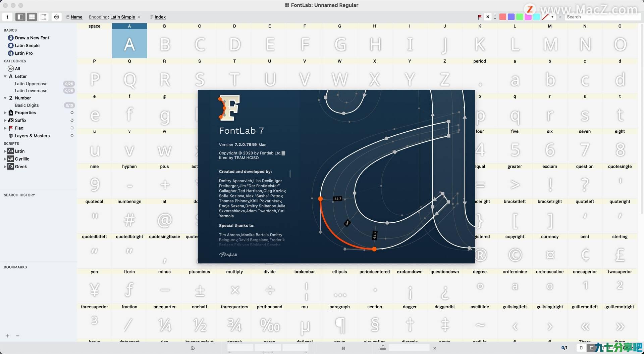Screen dimensions: 644x354
Task: Expand the Cyrillic script
Action: [5, 159]
